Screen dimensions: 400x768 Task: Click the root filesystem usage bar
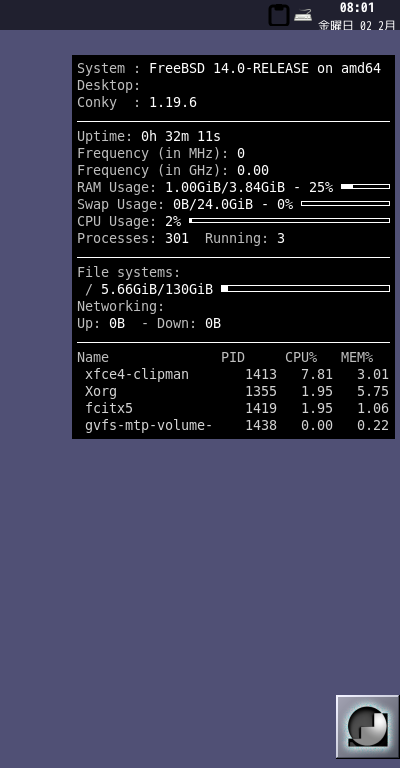click(306, 288)
